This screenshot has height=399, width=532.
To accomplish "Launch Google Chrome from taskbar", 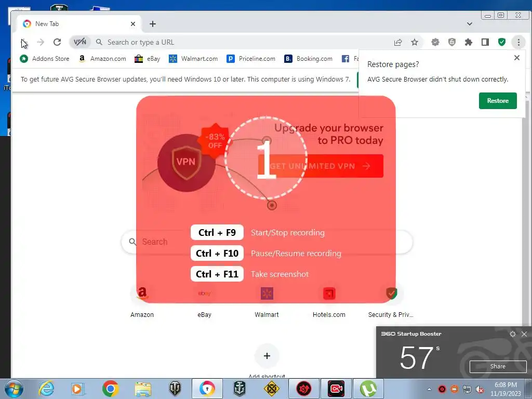I will [x=110, y=389].
